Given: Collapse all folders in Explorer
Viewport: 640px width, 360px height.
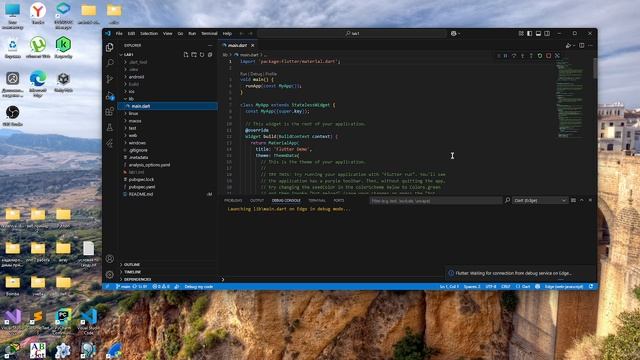Looking at the screenshot, I should [210, 54].
